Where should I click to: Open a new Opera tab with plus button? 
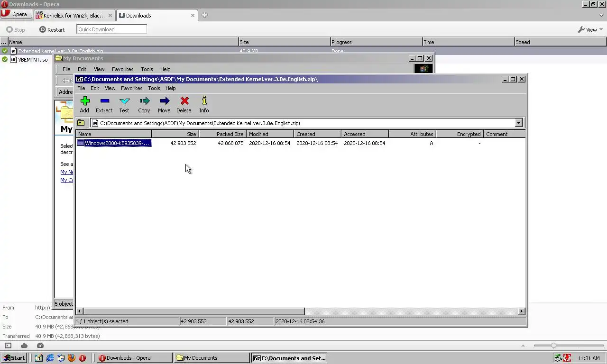(204, 15)
